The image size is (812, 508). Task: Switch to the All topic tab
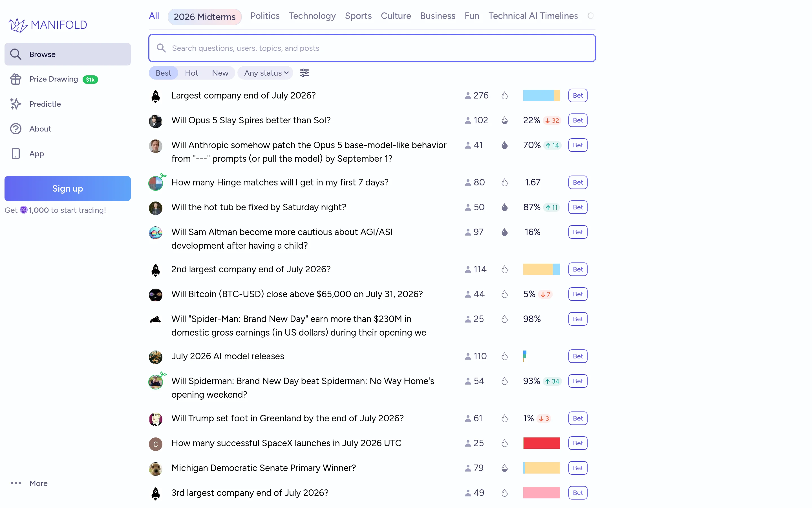pos(154,16)
